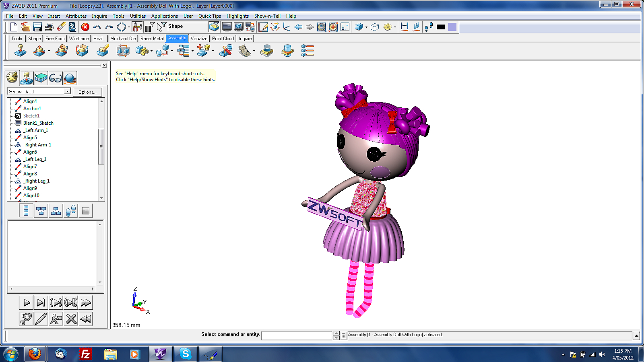Click the black color swatch

(441, 27)
